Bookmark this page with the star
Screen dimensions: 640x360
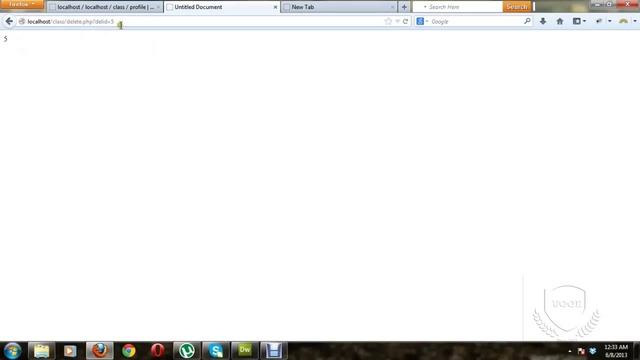(x=388, y=21)
